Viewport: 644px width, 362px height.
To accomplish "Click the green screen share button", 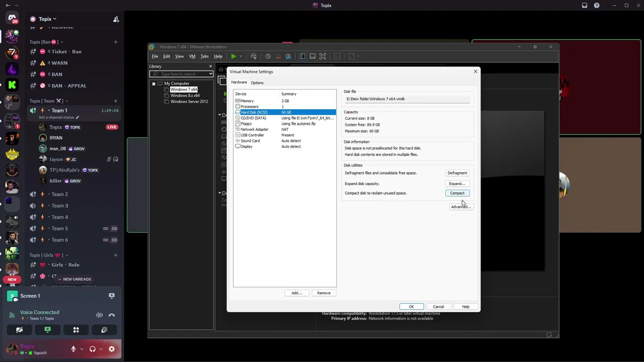I will (x=47, y=330).
